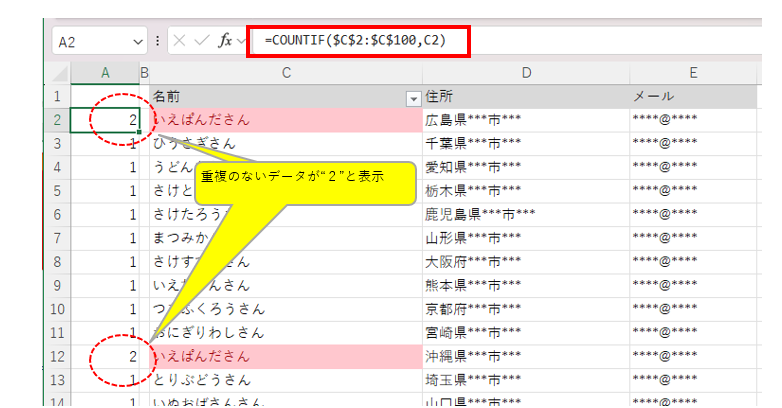Select column D header
The image size is (782, 408).
(526, 73)
